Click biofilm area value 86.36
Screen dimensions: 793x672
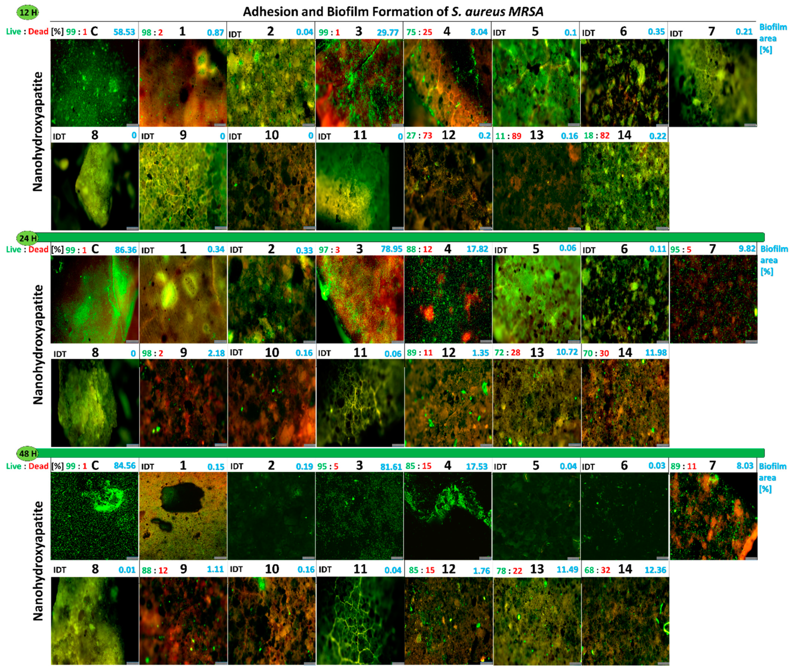[x=126, y=250]
